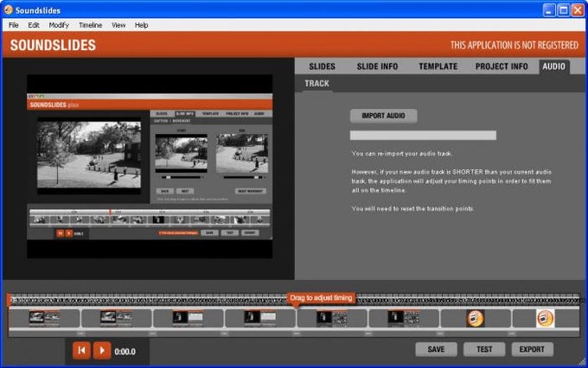The height and width of the screenshot is (368, 588).
Task: Click the SOUNDSLIDES logo text
Action: [53, 45]
